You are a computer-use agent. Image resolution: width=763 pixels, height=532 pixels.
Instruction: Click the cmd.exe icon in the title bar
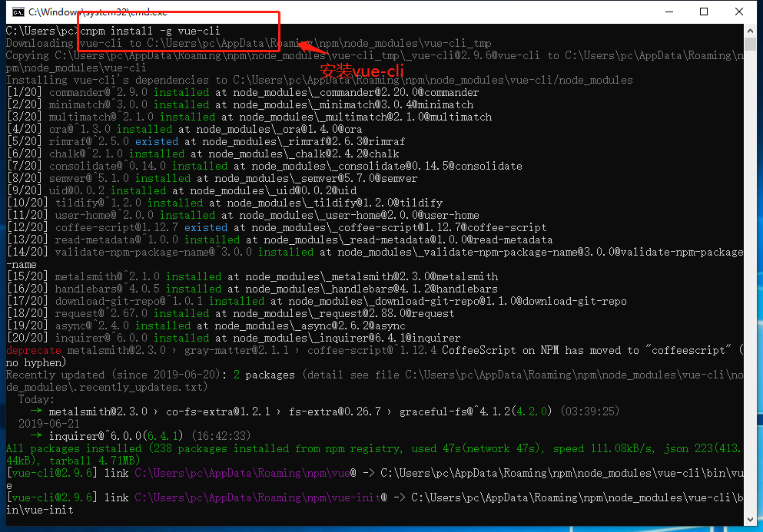coord(18,12)
